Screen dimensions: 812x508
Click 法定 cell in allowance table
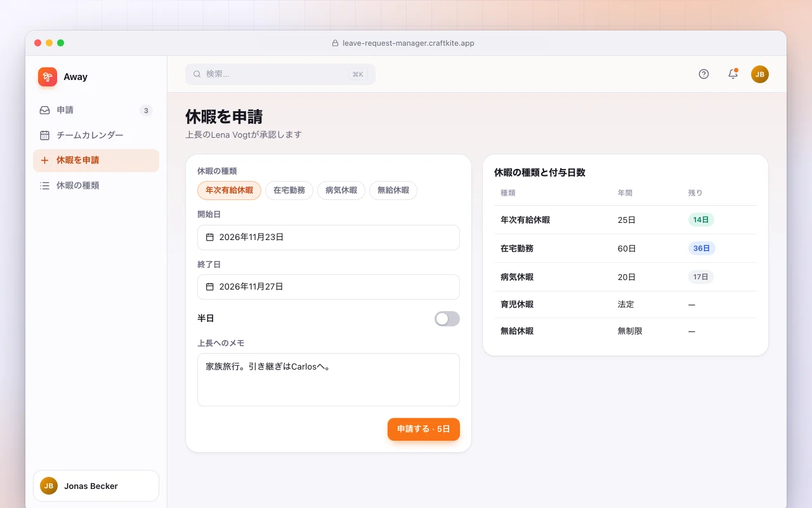(626, 305)
